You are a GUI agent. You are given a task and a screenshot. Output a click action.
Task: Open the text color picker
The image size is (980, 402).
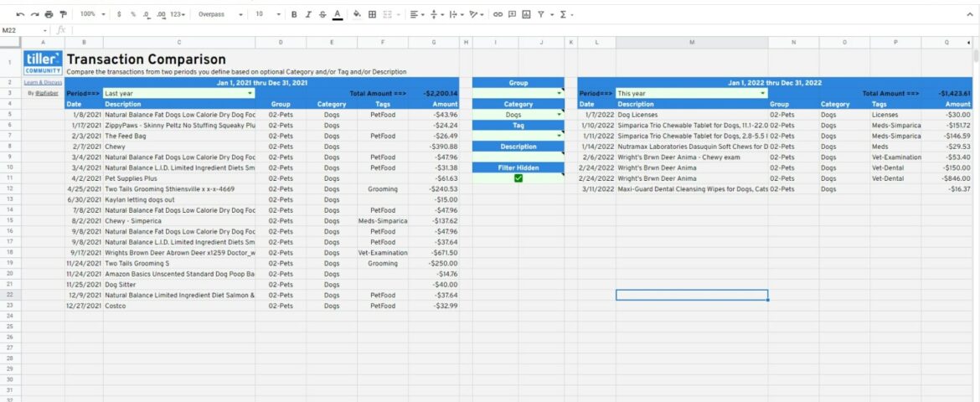pyautogui.click(x=338, y=13)
